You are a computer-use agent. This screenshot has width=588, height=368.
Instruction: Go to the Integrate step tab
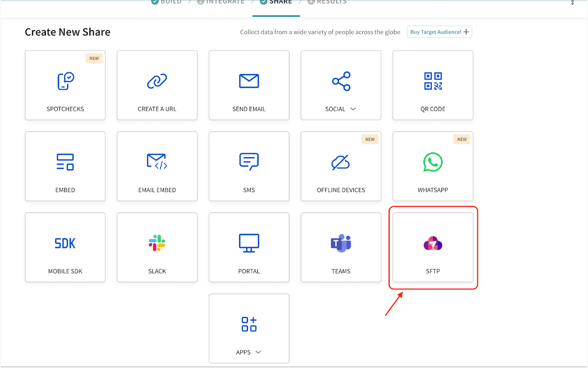click(221, 2)
